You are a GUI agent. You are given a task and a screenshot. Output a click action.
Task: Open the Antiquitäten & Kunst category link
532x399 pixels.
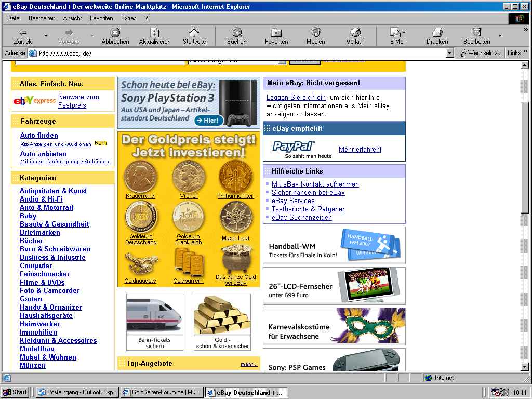[53, 191]
